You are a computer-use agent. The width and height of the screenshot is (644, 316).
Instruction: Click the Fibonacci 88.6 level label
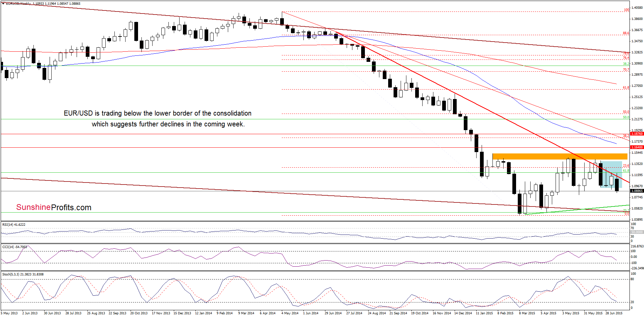coord(626,33)
